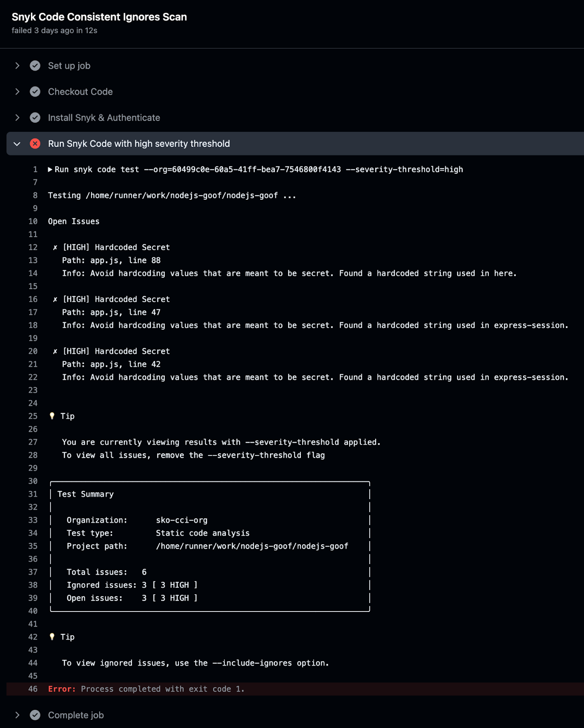Click the first Tip lightbulb icon
Viewport: 584px width, 728px height.
click(x=52, y=416)
